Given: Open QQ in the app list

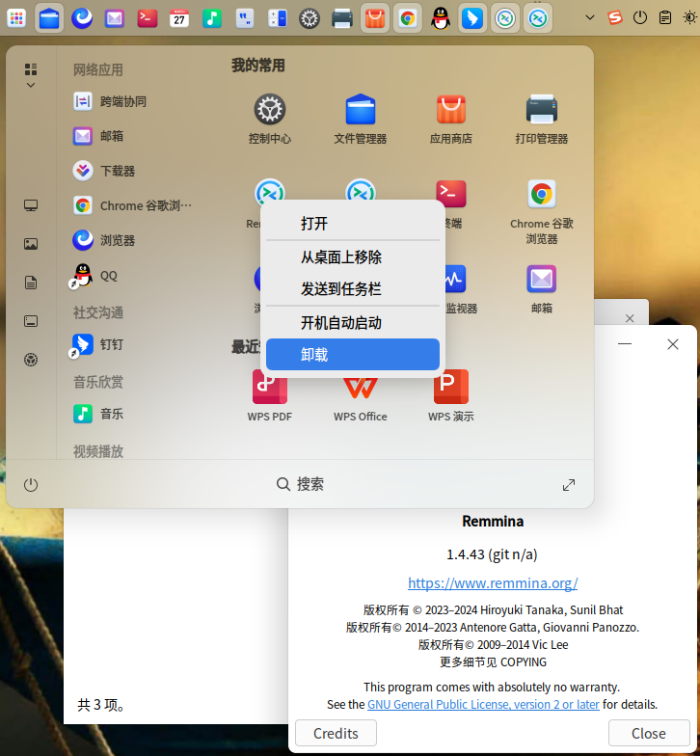Looking at the screenshot, I should [94, 276].
